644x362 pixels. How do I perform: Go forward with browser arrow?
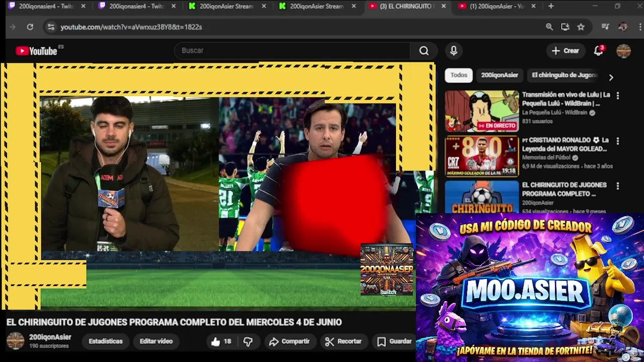[13, 27]
